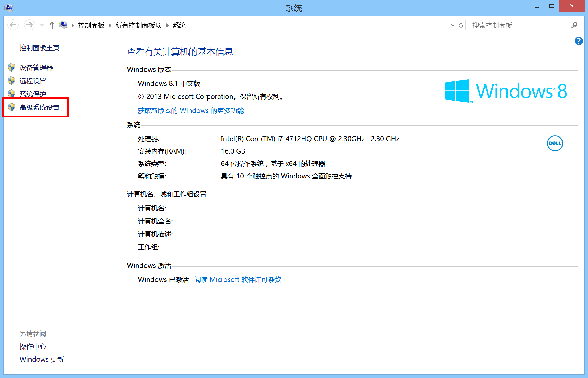Viewport: 588px width, 378px height.
Task: Expand the chevron before 控制面板 breadcrumb
Action: coord(73,25)
